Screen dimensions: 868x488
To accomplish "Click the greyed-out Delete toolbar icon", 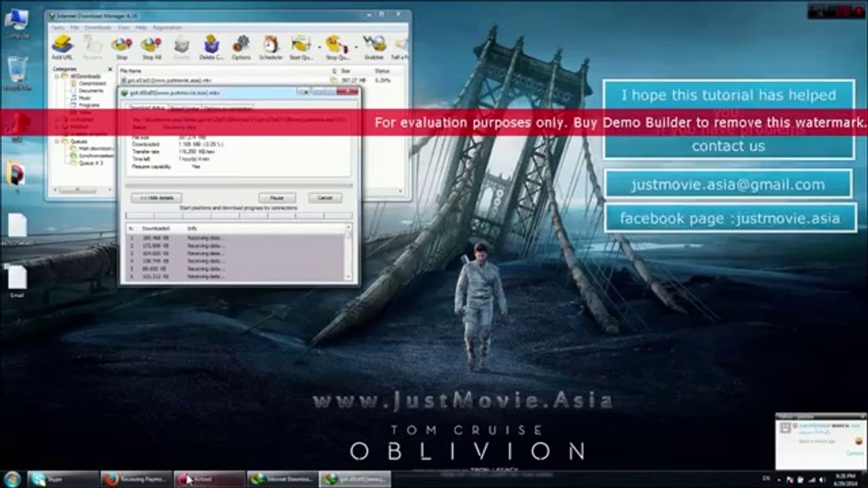I will (x=181, y=48).
